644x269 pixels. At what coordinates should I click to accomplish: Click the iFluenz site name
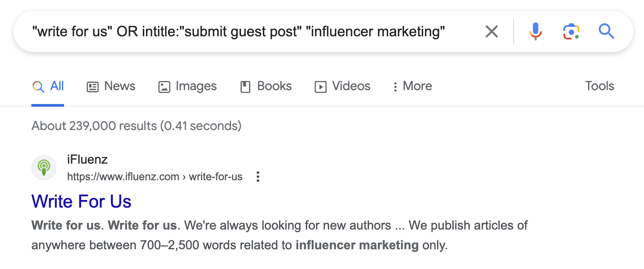click(x=87, y=159)
